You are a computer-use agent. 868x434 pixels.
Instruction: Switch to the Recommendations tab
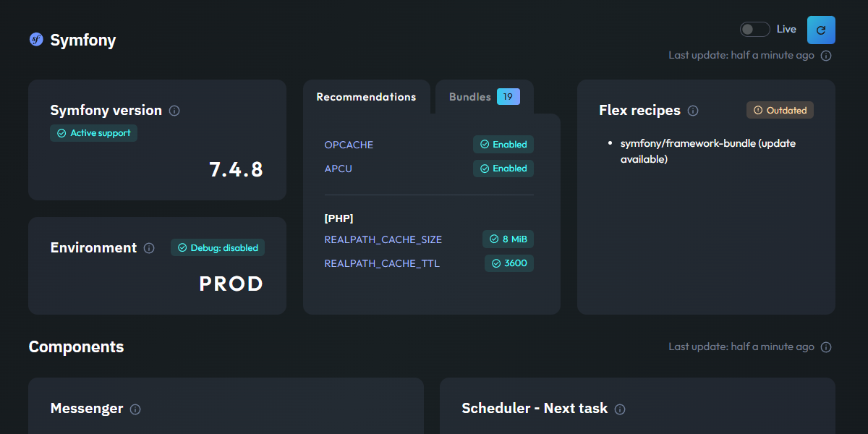pos(366,97)
